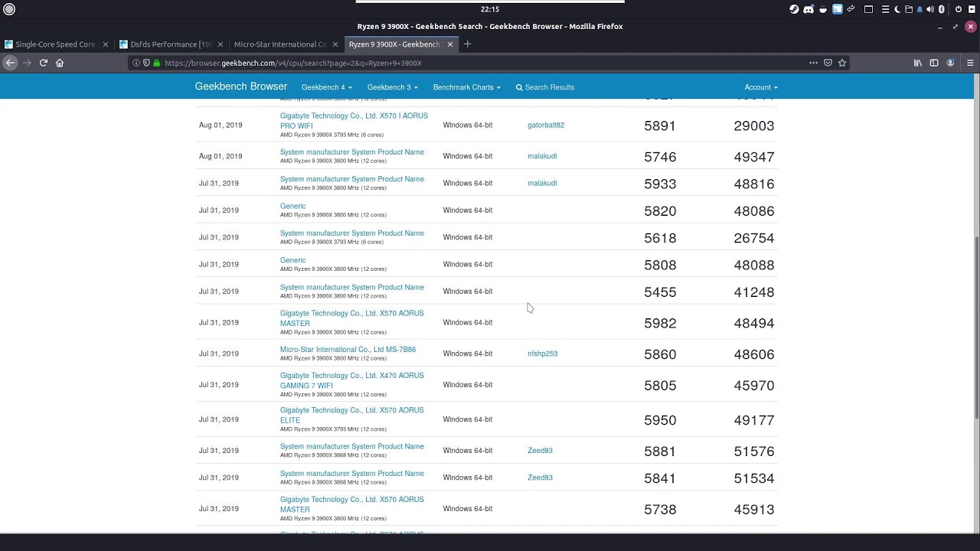The width and height of the screenshot is (980, 551).
Task: Toggle the sidebar view icon
Action: tap(934, 63)
